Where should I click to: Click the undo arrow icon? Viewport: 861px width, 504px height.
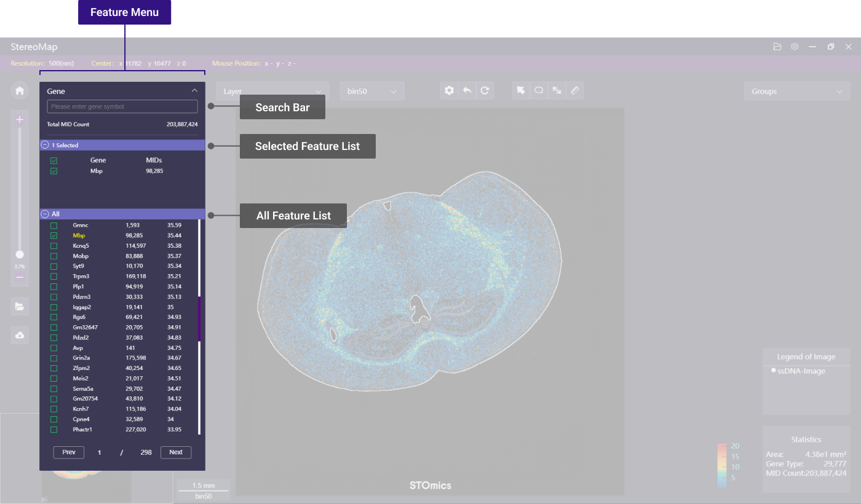tap(467, 91)
